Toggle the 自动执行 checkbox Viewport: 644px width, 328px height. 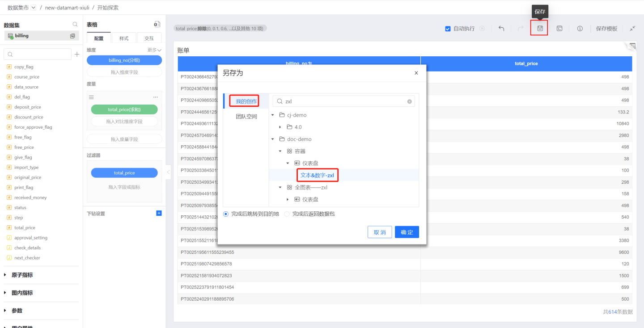coord(448,29)
